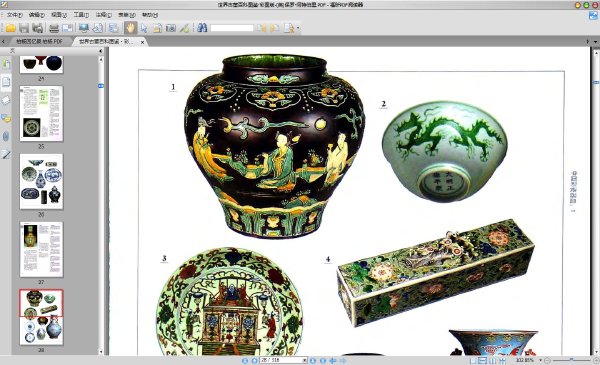Select the green highlighter pen tool
The width and height of the screenshot is (600, 365).
click(x=184, y=28)
